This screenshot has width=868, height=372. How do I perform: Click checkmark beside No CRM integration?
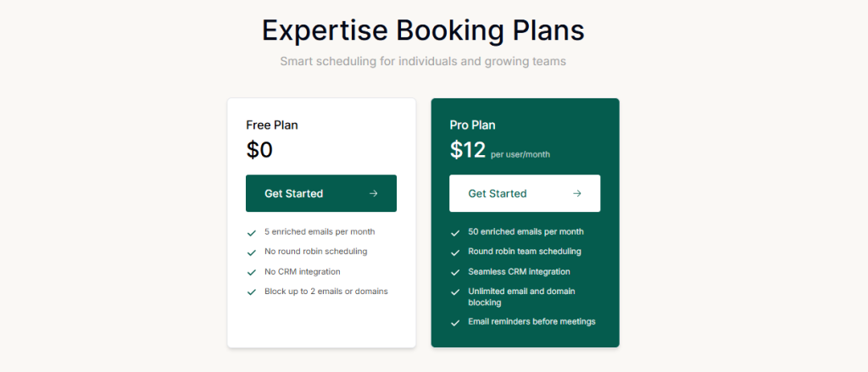252,272
